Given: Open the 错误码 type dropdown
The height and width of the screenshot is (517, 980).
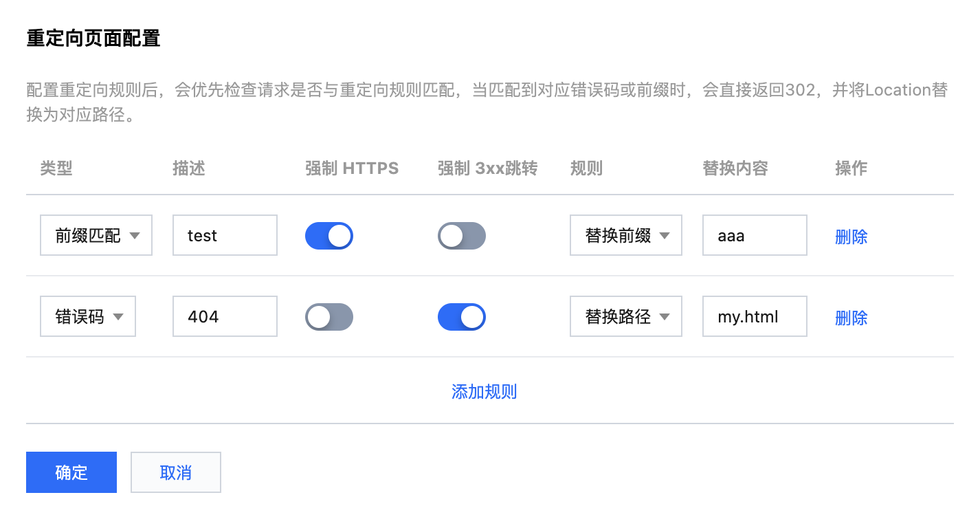Looking at the screenshot, I should (x=88, y=317).
